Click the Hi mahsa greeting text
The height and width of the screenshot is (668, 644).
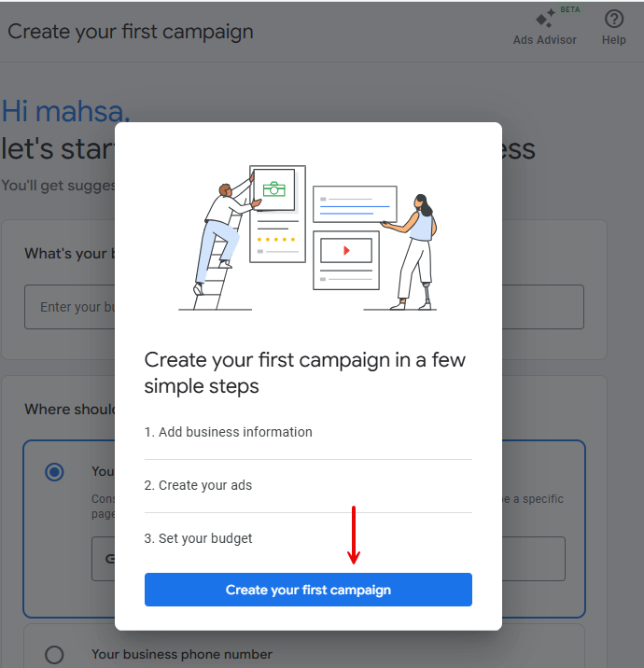pos(65,111)
